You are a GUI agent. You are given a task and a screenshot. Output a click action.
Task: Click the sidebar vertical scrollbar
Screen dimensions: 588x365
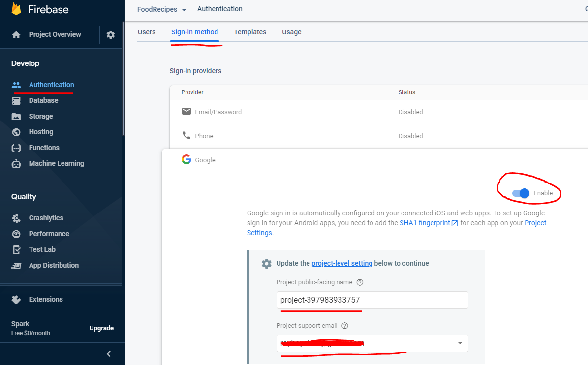pyautogui.click(x=124, y=79)
